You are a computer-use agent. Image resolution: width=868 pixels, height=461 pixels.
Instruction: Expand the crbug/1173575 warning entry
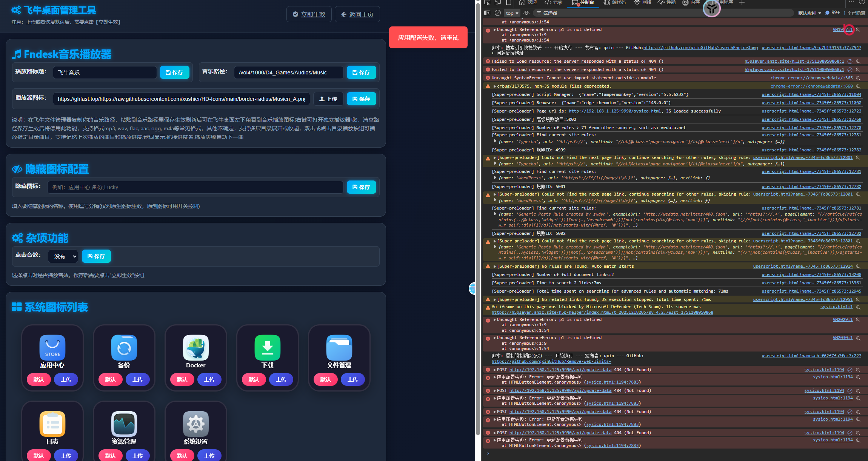[495, 86]
